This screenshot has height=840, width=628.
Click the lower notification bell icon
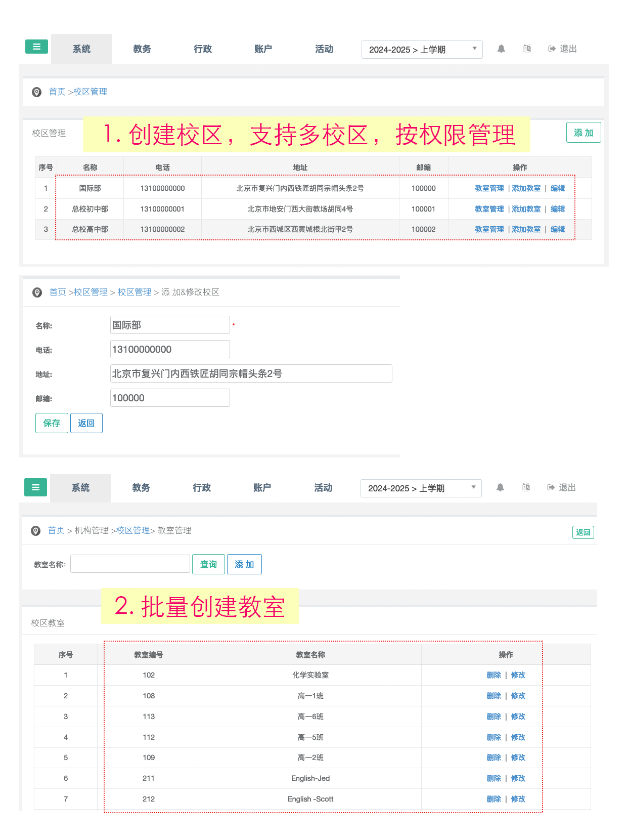click(500, 488)
